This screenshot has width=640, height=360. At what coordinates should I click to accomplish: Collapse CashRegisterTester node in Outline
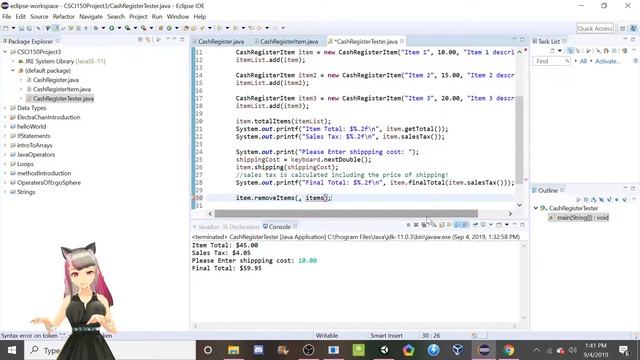pos(536,208)
